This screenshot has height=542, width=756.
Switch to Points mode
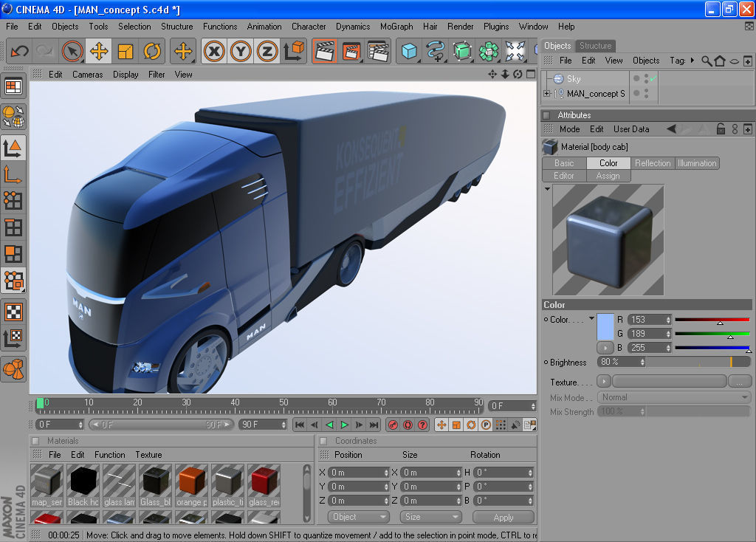pyautogui.click(x=13, y=201)
